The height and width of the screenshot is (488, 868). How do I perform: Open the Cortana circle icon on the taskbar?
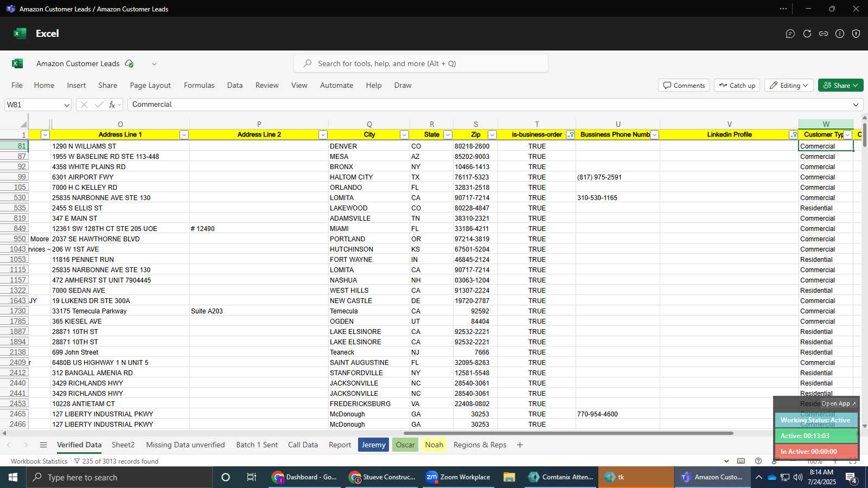(226, 477)
